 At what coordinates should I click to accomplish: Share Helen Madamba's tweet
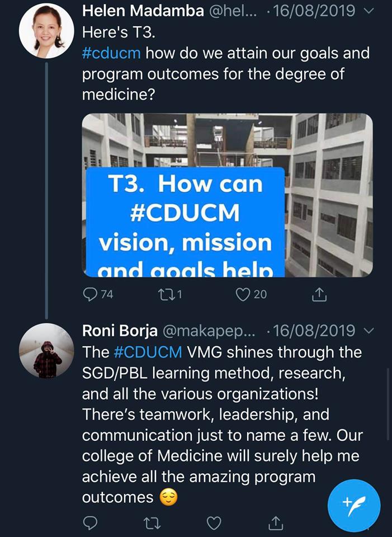318,294
